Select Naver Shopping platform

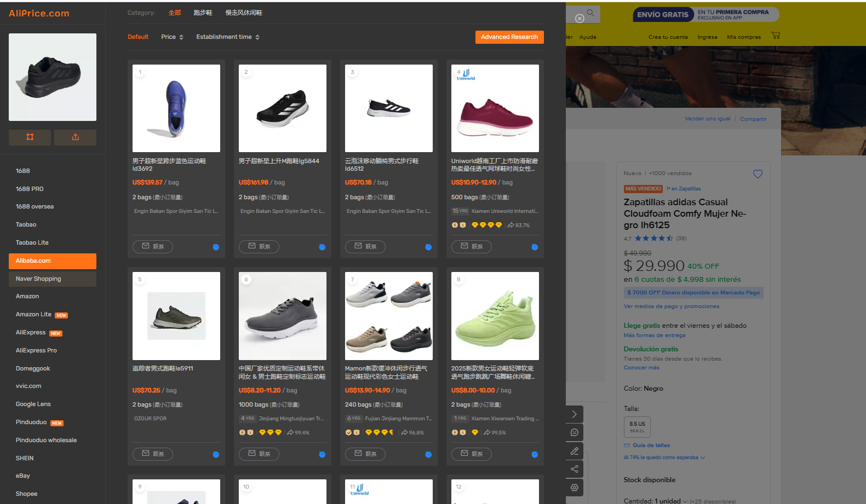53,279
